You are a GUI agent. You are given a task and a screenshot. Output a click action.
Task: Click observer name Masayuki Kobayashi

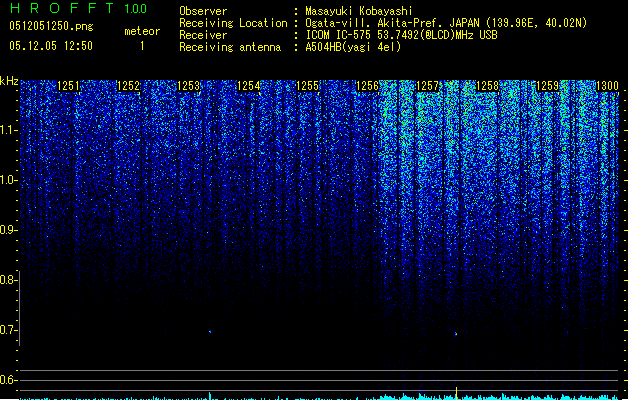(x=359, y=11)
